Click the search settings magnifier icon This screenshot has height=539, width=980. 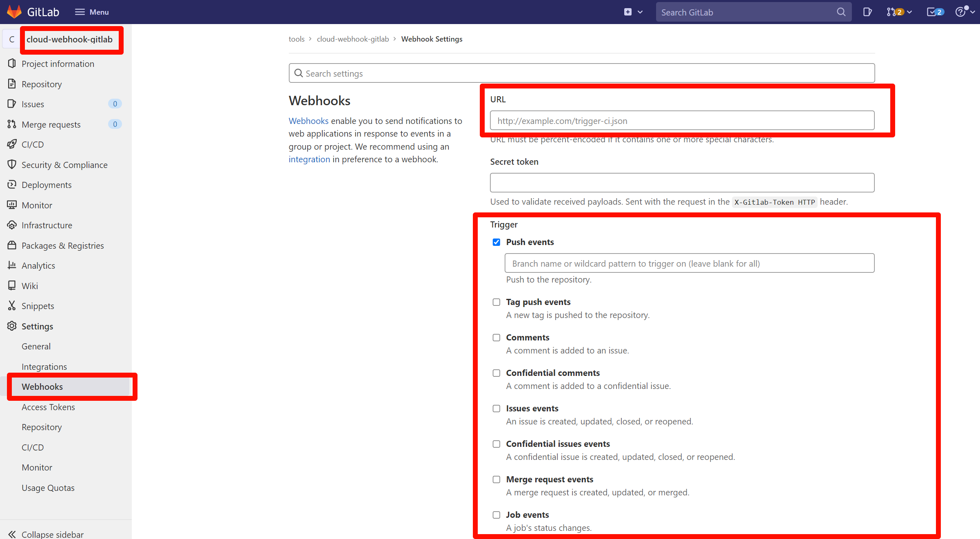pyautogui.click(x=299, y=73)
